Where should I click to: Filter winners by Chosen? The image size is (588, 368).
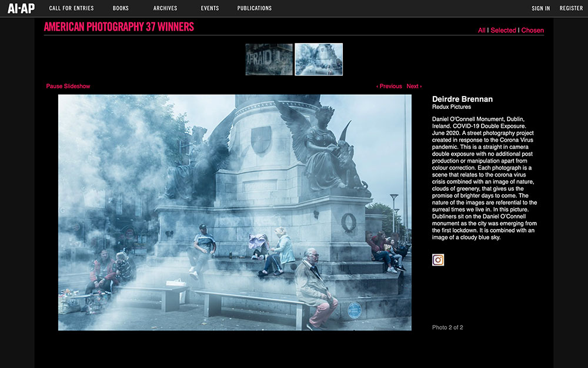tap(533, 30)
